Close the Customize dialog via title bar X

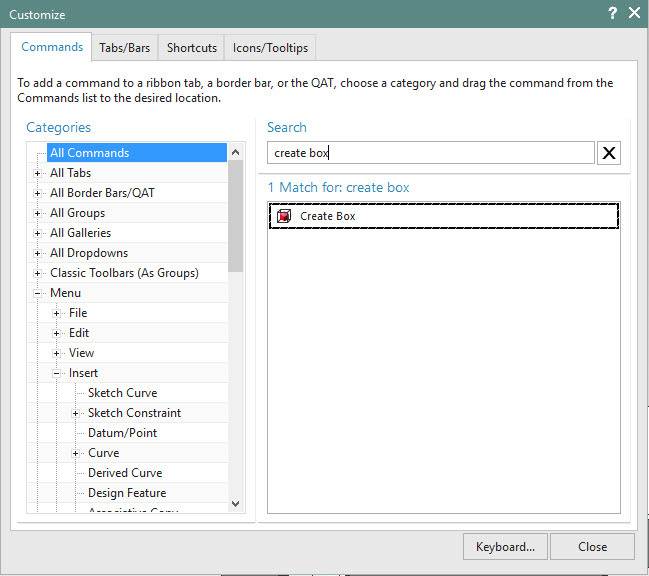tap(634, 13)
